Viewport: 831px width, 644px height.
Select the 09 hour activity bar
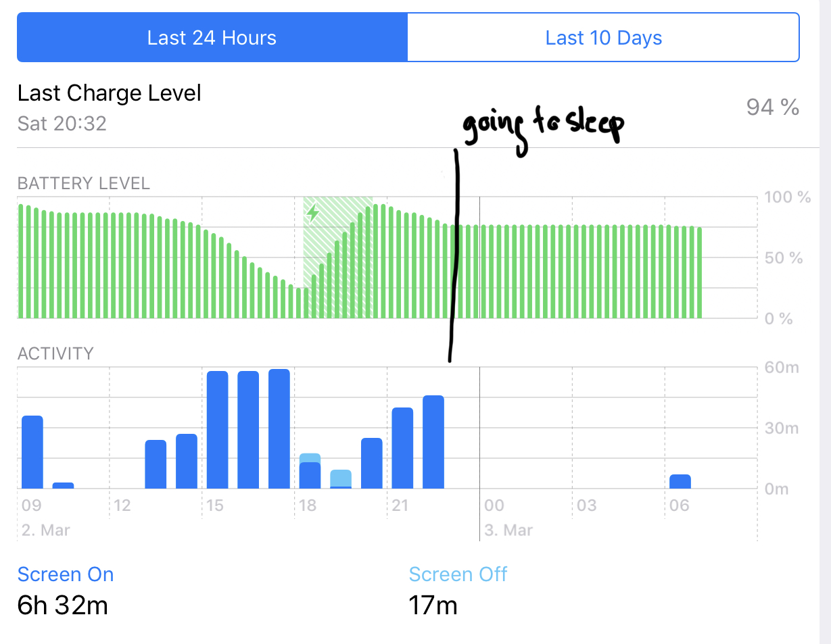pyautogui.click(x=32, y=452)
